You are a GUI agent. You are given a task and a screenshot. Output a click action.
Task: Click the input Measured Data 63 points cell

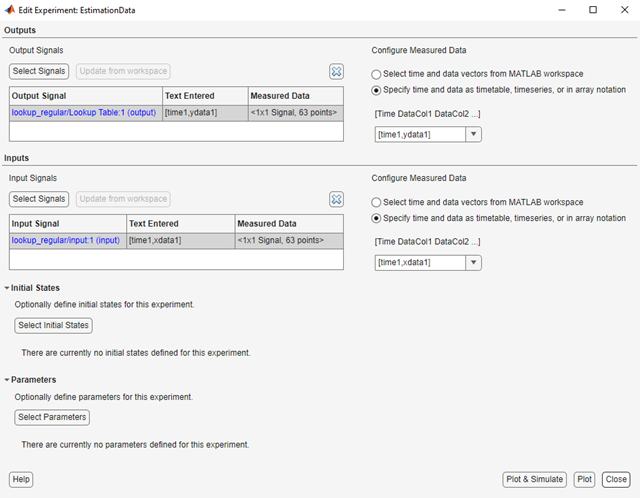coord(289,240)
